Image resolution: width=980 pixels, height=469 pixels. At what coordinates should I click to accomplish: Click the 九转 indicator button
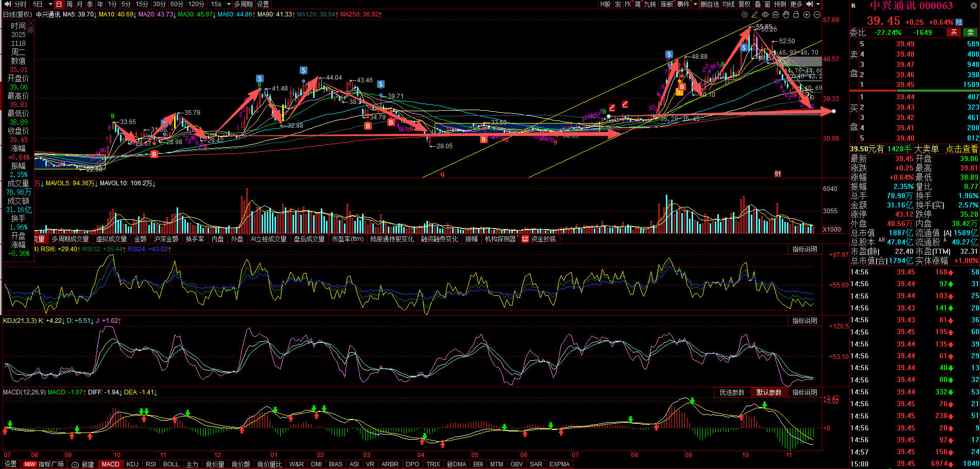[650, 4]
